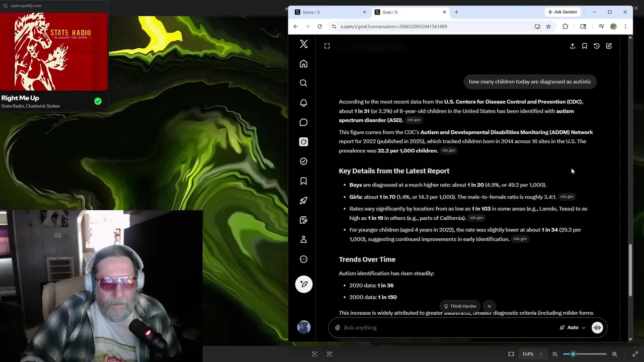Open the browser Extensions menu
Image resolution: width=644 pixels, height=362 pixels.
point(566,26)
